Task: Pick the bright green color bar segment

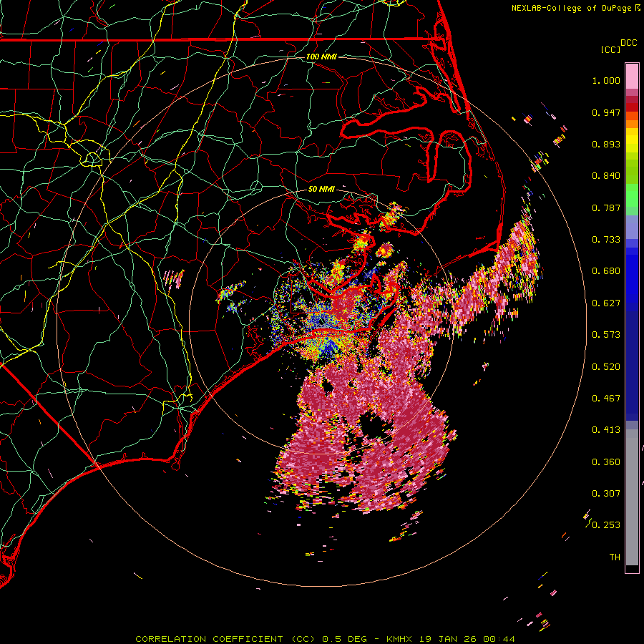Action: pos(632,195)
